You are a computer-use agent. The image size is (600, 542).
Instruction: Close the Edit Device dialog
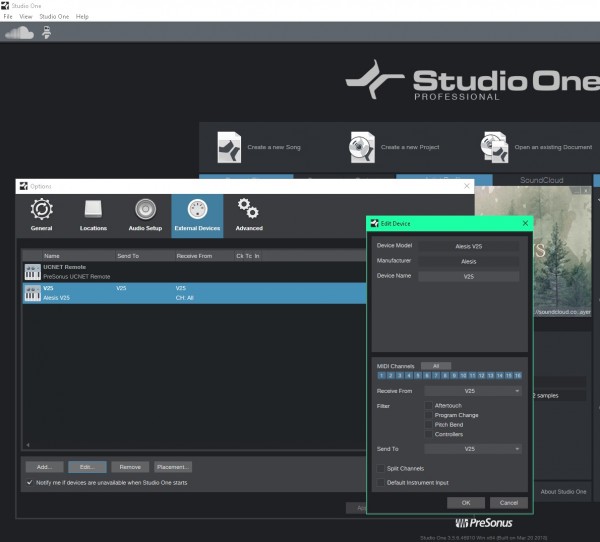(x=525, y=223)
